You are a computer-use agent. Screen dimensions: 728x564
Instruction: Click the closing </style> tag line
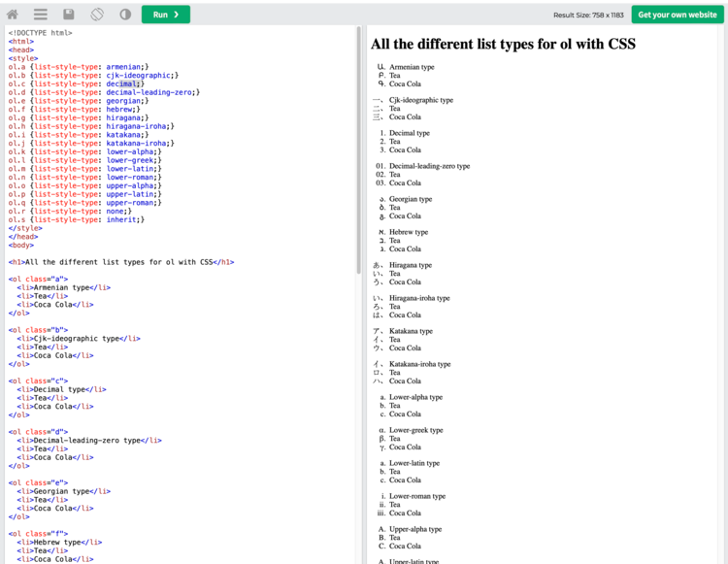(x=25, y=228)
